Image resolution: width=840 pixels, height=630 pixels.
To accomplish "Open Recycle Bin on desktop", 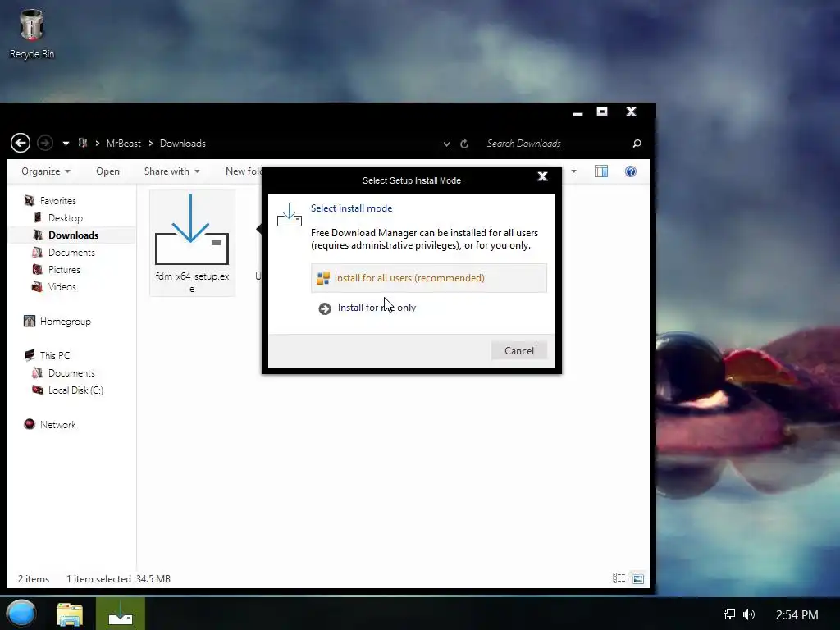I will tap(32, 34).
